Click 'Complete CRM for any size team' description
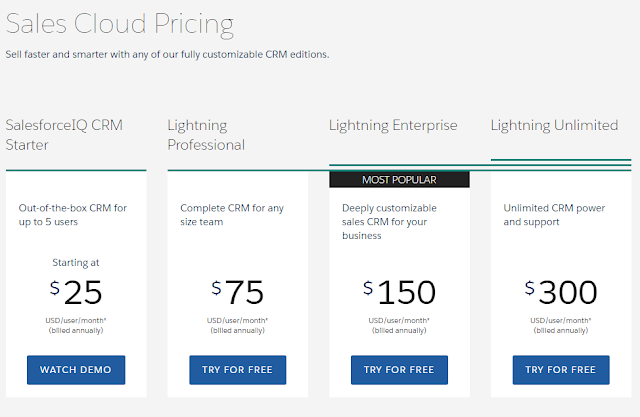This screenshot has width=640, height=417. pos(232,215)
